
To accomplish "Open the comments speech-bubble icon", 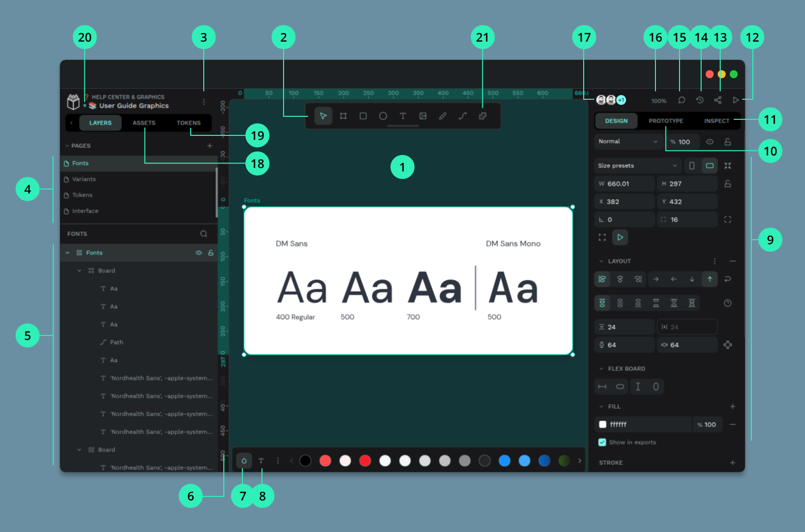I will [682, 100].
